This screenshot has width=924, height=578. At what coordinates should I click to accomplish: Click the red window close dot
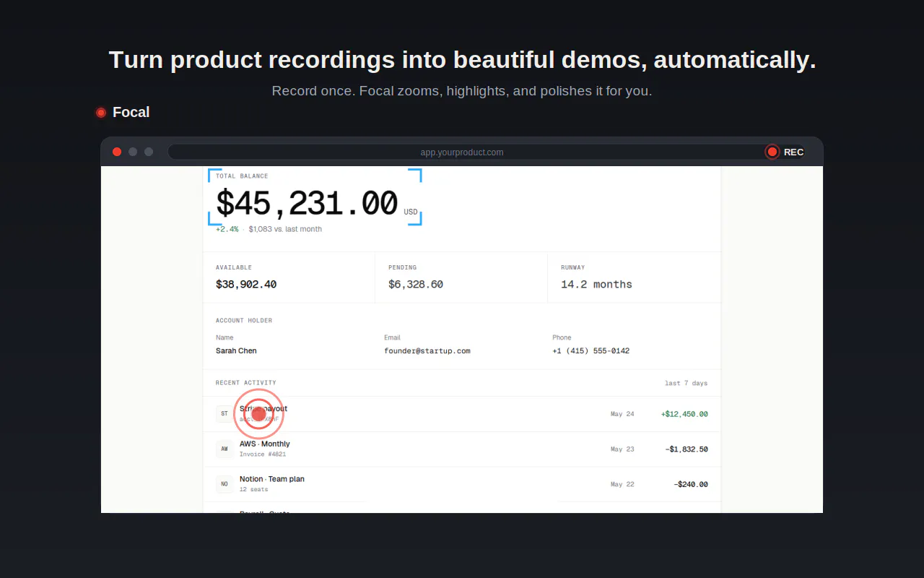(117, 152)
